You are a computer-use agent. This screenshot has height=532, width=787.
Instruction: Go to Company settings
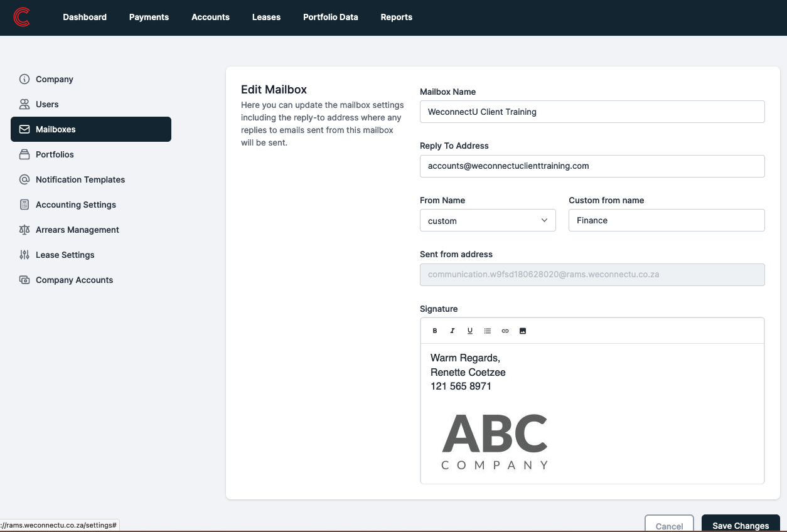[91, 79]
